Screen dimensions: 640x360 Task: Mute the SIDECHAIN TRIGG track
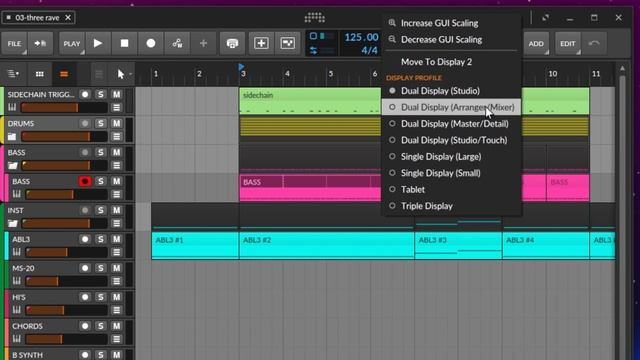click(x=117, y=94)
